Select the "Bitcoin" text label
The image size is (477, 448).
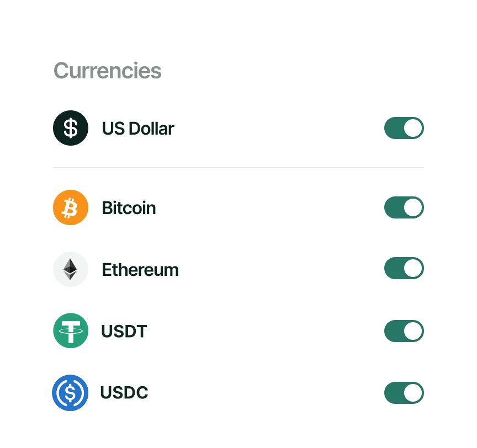(x=129, y=208)
